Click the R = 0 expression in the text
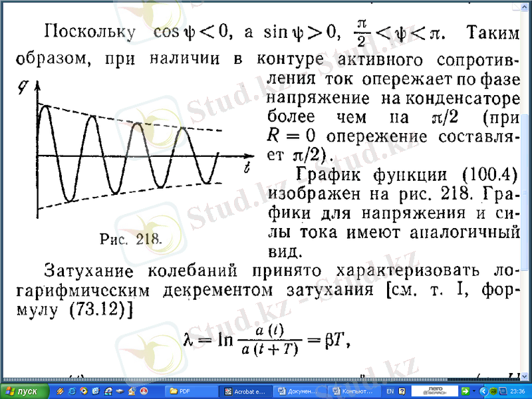 291,136
